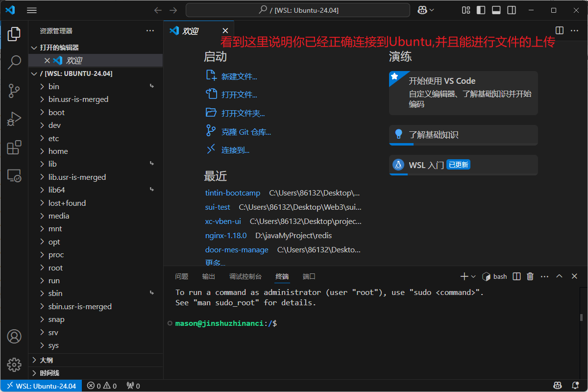Open Source Control view
Viewport: 588px width, 392px height.
(x=14, y=90)
